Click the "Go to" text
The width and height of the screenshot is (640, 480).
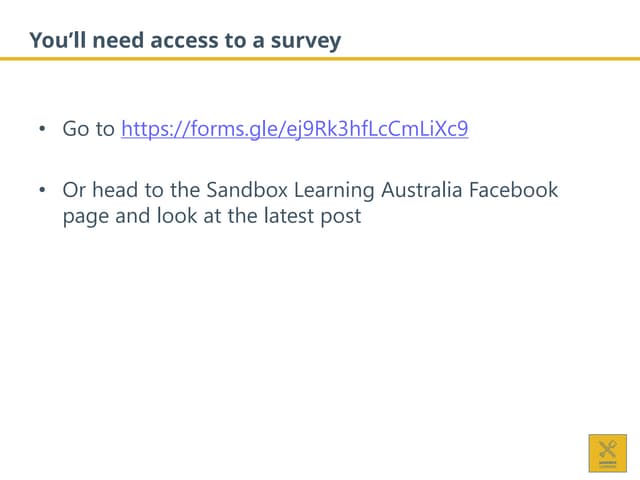(x=89, y=129)
